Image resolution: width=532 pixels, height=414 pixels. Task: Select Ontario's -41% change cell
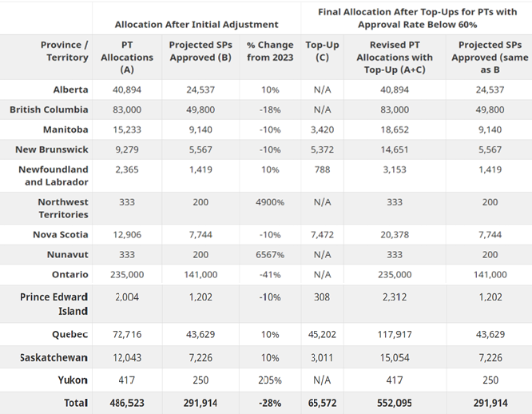coord(270,275)
